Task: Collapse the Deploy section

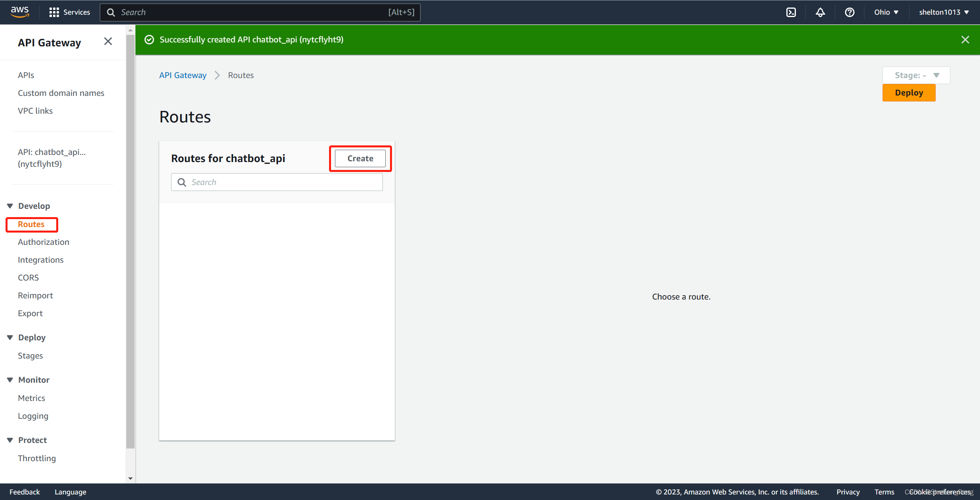Action: [10, 338]
